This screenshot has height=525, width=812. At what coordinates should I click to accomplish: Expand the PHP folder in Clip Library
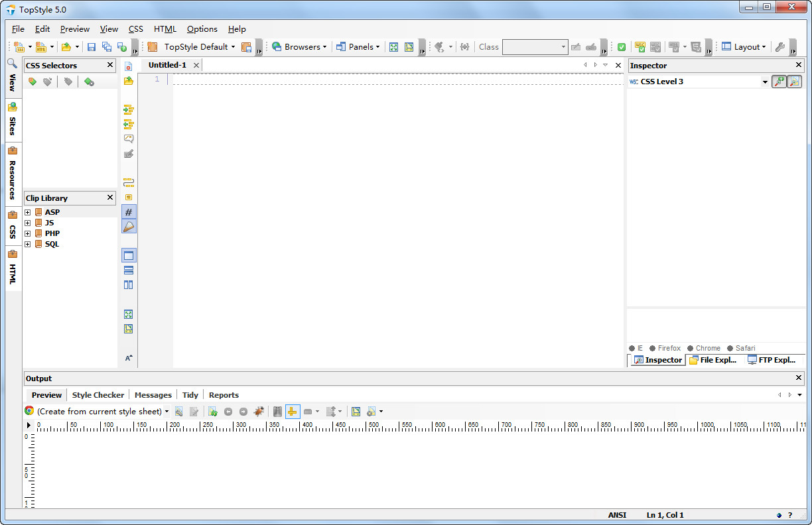click(x=28, y=233)
